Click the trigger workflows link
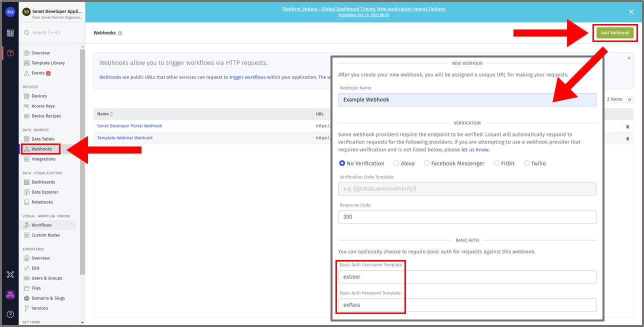 click(248, 77)
